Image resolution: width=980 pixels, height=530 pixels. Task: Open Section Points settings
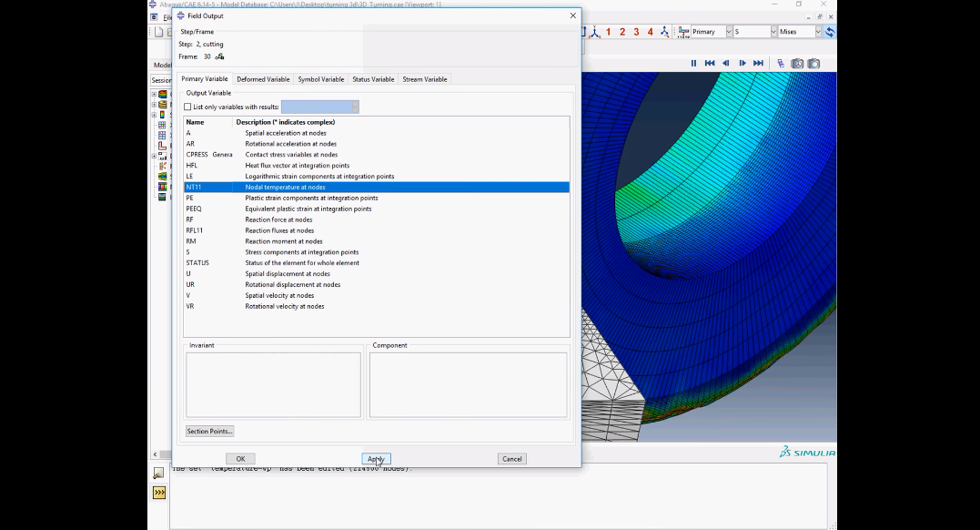[x=209, y=431]
